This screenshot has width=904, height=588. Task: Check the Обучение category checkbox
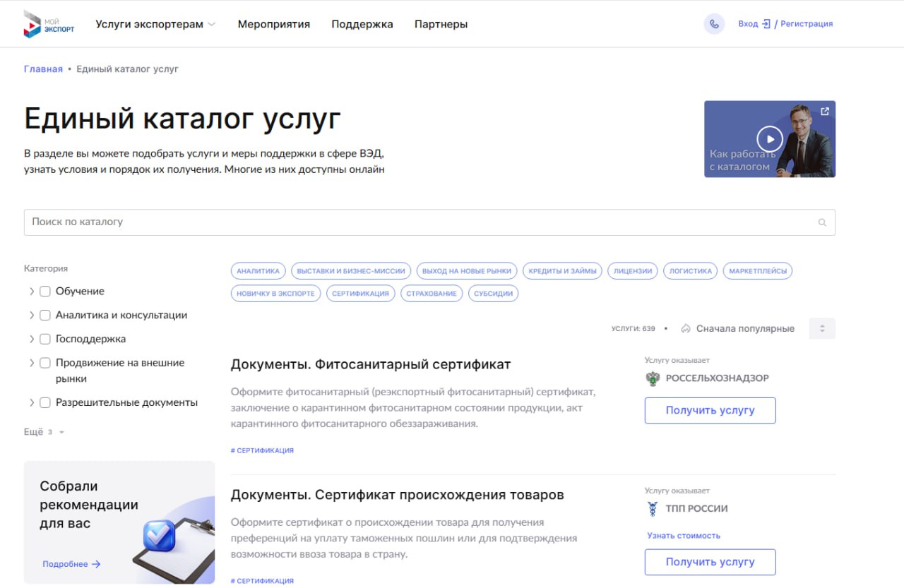pos(45,292)
